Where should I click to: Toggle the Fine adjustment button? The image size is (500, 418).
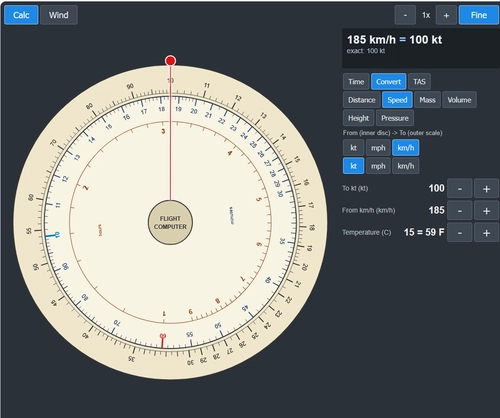coord(479,15)
